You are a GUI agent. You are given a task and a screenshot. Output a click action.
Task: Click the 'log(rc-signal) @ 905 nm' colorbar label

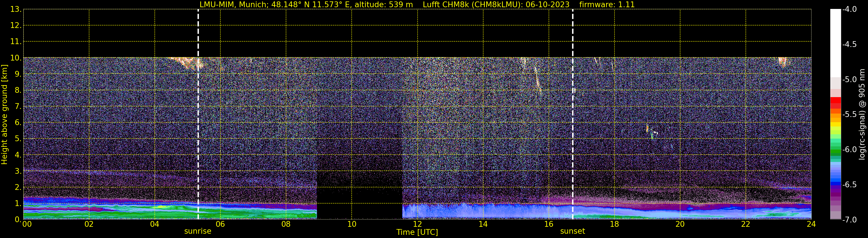[x=862, y=114]
